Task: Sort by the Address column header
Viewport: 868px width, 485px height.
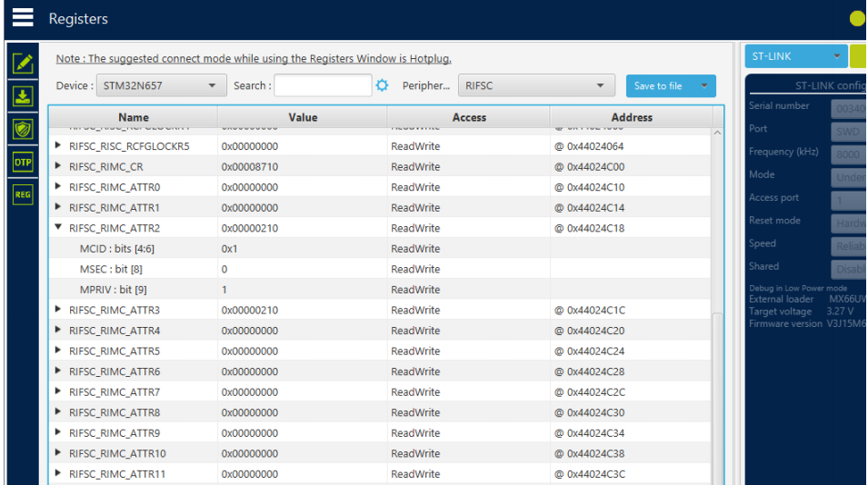Action: [632, 117]
